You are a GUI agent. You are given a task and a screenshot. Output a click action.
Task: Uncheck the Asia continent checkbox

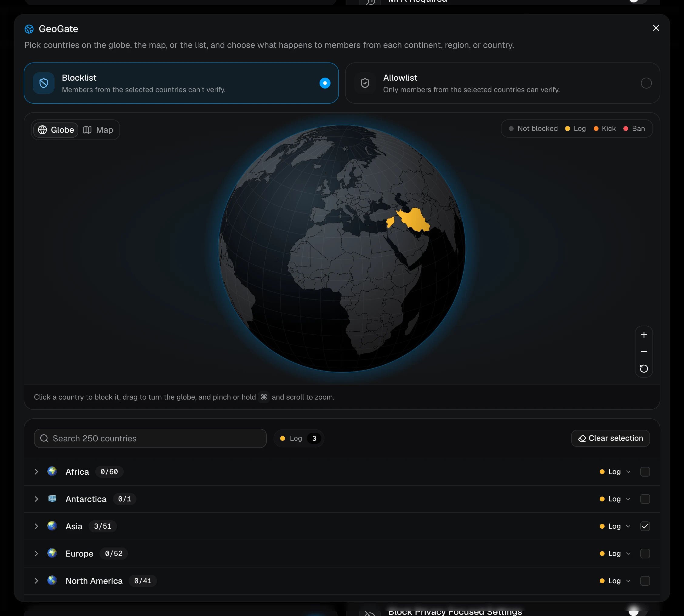pos(645,526)
